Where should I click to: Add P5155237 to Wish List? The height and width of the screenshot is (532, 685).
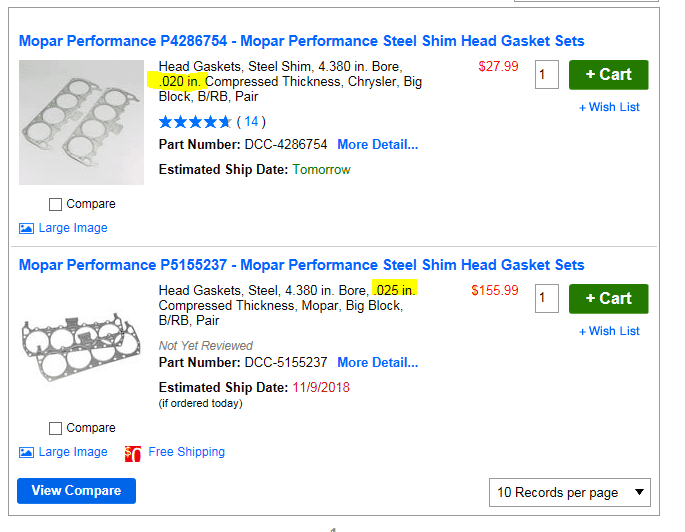pyautogui.click(x=609, y=331)
